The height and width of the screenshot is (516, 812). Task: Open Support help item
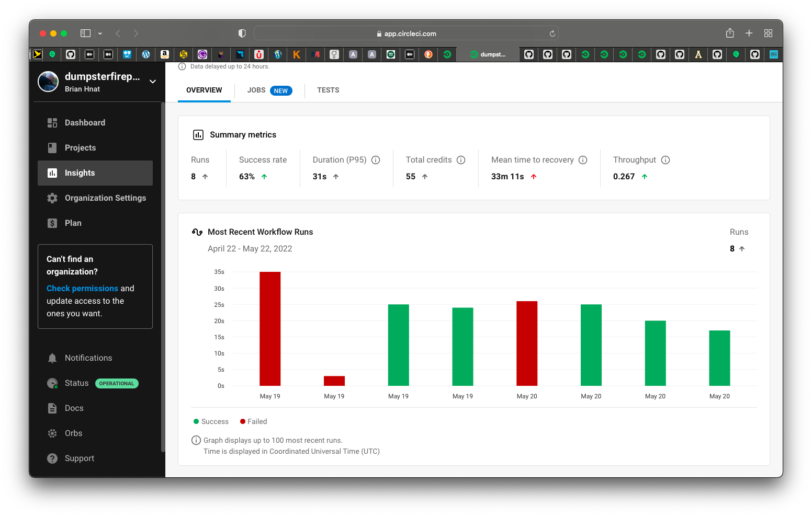(x=95, y=458)
